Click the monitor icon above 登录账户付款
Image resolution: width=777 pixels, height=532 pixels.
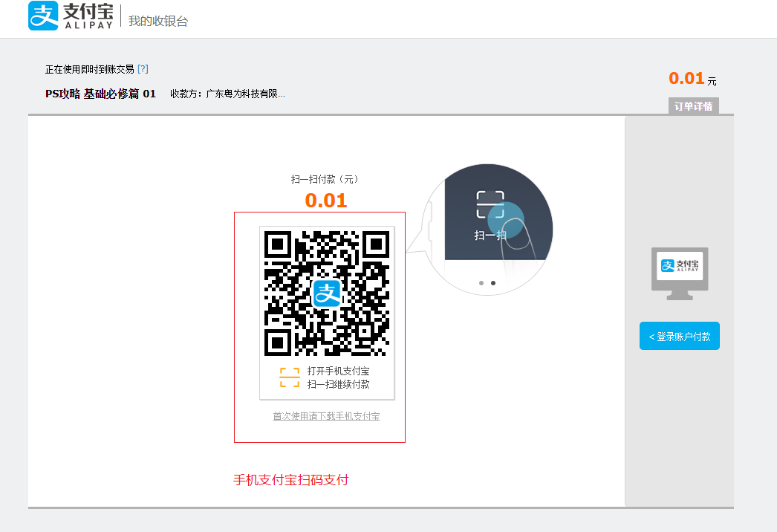(x=680, y=273)
